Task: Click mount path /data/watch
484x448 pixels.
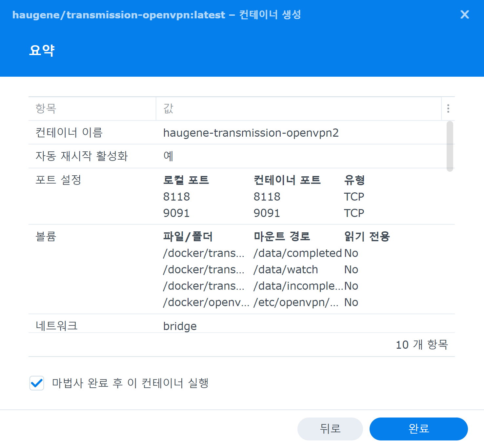Action: 286,269
